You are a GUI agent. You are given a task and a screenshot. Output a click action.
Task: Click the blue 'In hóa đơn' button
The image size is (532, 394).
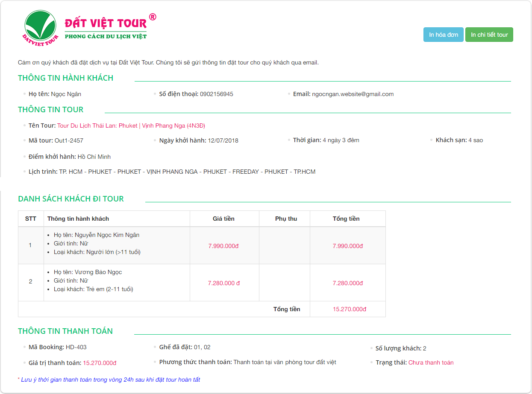pos(444,35)
